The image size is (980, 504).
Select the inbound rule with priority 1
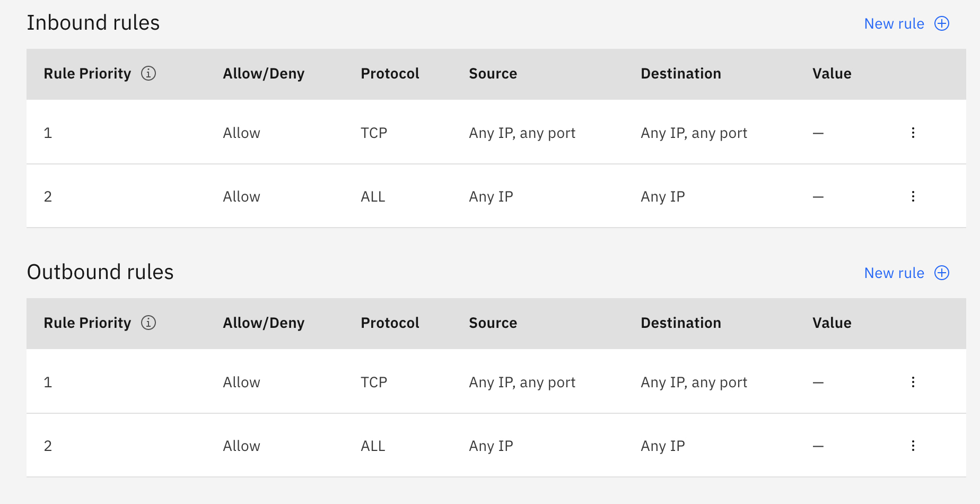click(x=48, y=133)
